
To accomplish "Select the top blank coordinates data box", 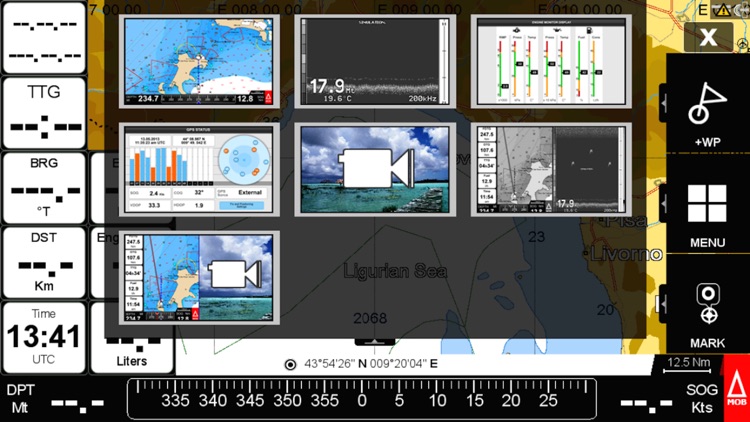I will pos(44,38).
